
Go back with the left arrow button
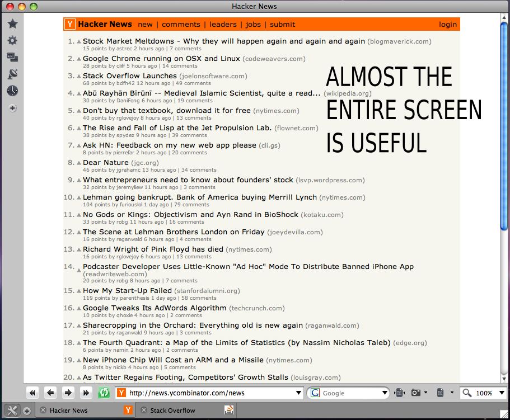click(50, 393)
